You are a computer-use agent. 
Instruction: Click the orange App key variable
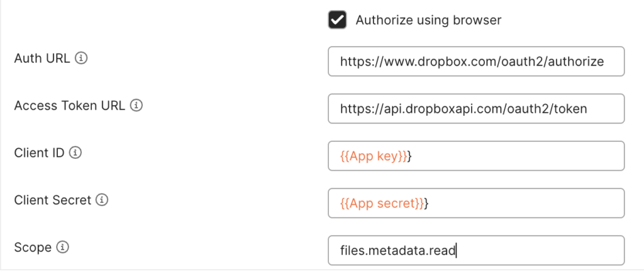pyautogui.click(x=374, y=156)
